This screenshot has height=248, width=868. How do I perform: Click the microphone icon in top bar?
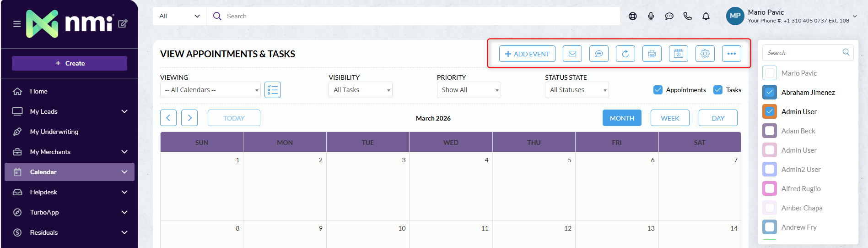(651, 16)
